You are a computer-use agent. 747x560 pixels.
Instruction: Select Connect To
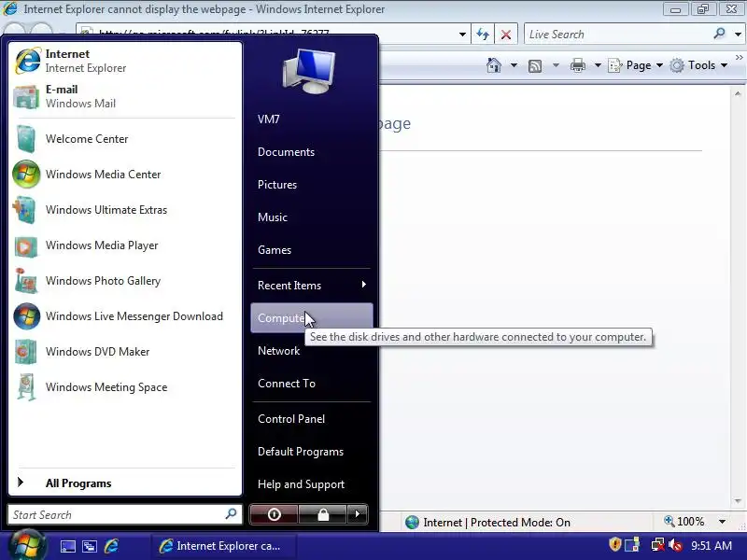point(311,384)
